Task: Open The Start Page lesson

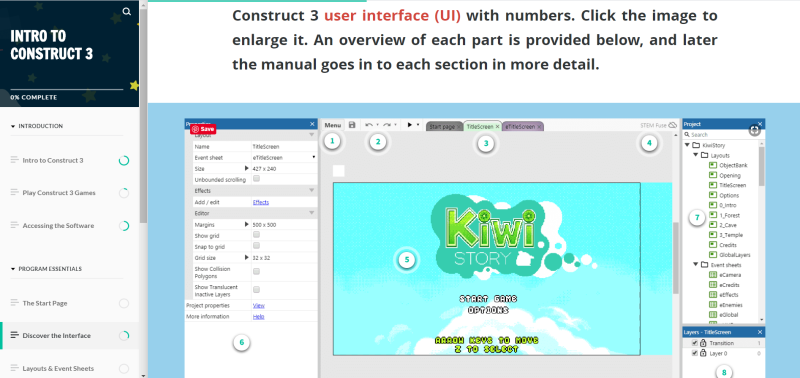Action: [x=45, y=303]
